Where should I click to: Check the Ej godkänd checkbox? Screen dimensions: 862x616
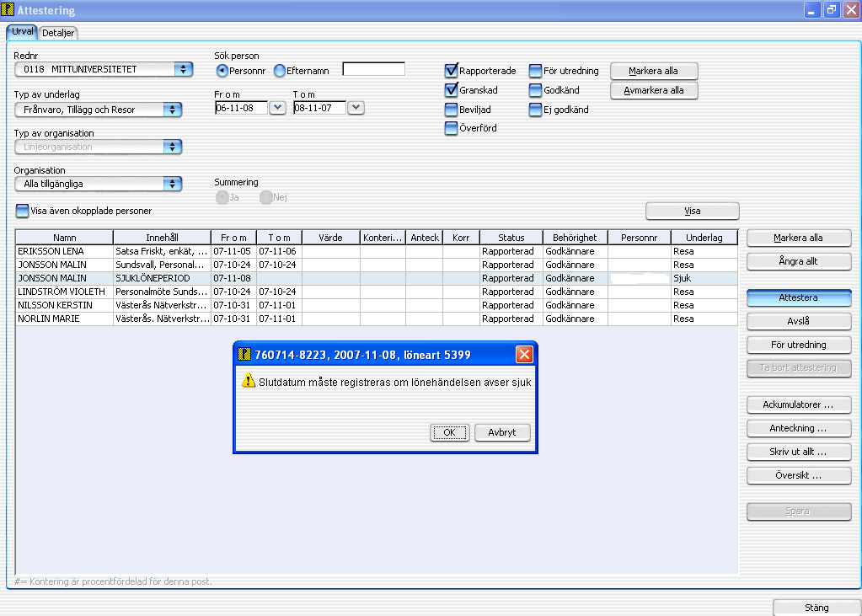[x=535, y=110]
